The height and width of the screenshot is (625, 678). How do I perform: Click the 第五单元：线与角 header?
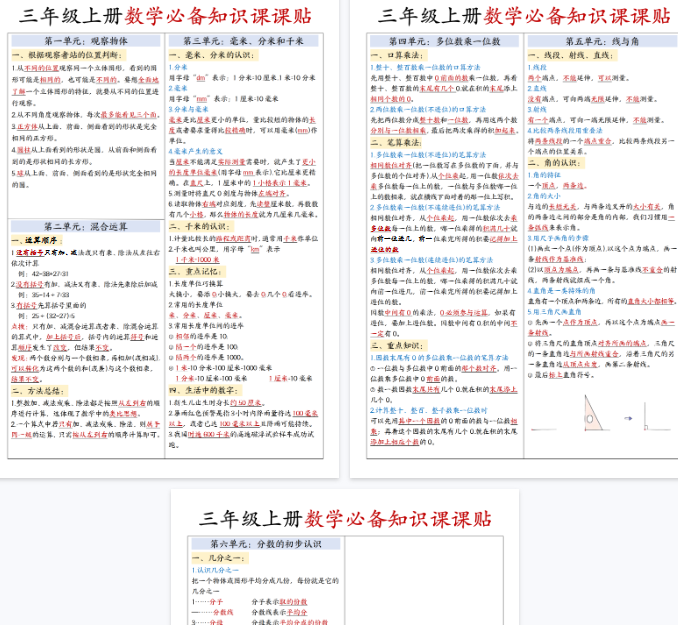tap(601, 41)
